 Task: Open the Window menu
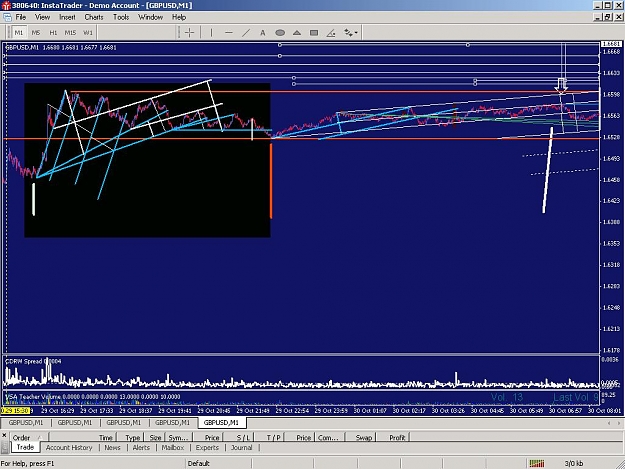pyautogui.click(x=150, y=17)
